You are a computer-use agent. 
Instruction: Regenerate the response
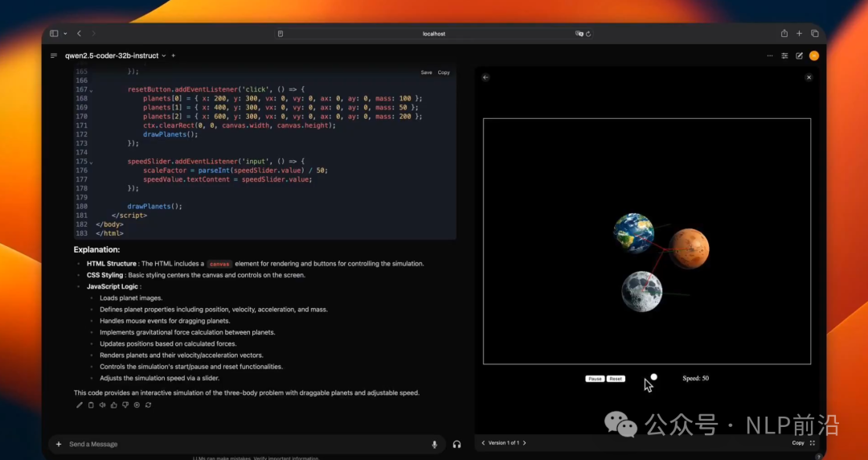[149, 405]
